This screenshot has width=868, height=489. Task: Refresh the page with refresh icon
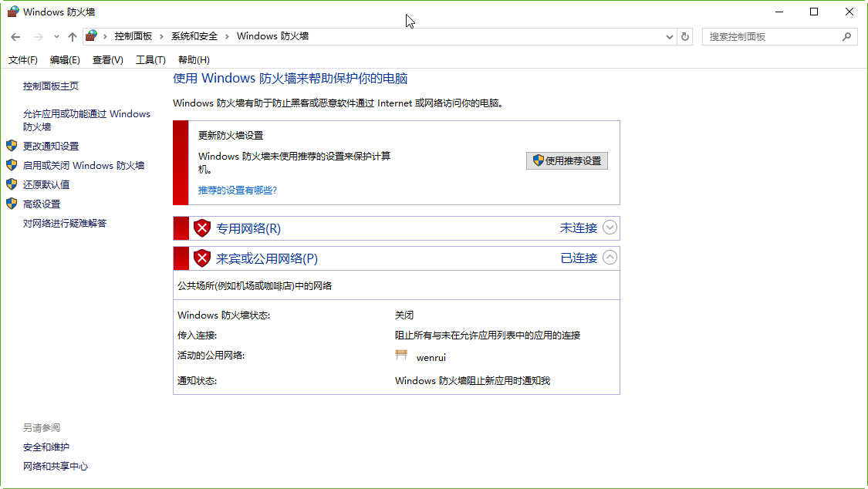(x=685, y=37)
